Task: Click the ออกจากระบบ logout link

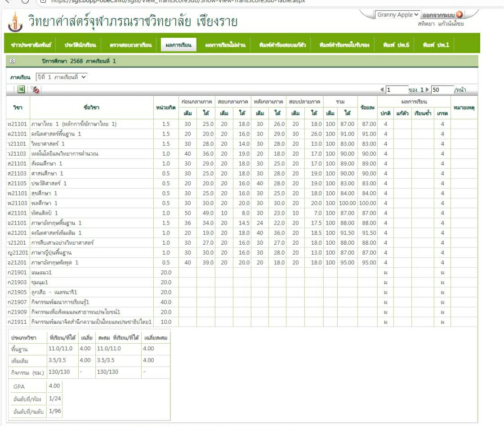Action: (x=439, y=15)
